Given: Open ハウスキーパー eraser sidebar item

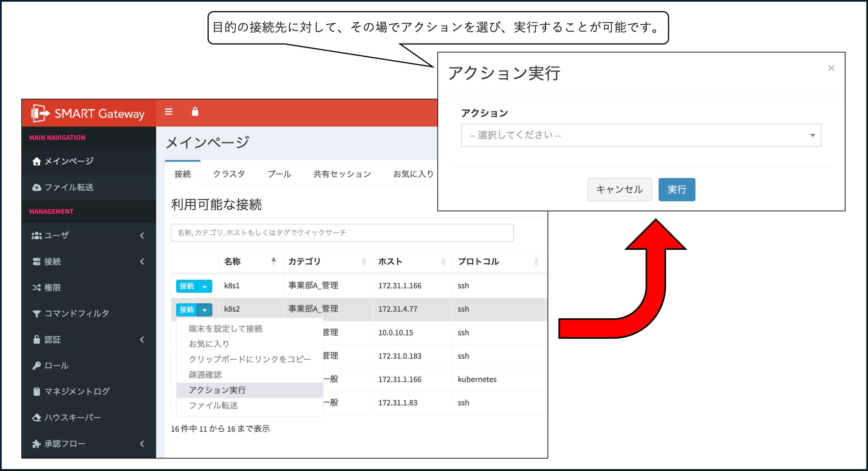Looking at the screenshot, I should 67,417.
